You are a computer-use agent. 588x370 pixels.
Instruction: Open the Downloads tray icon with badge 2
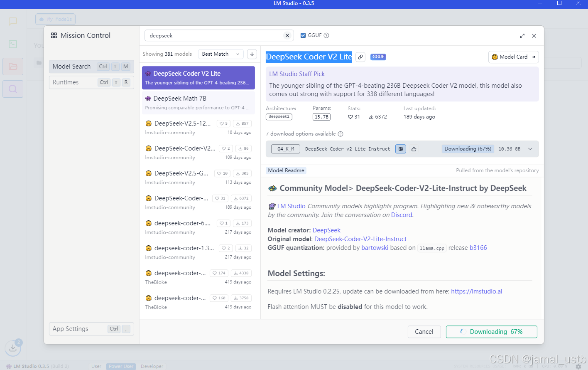click(13, 348)
